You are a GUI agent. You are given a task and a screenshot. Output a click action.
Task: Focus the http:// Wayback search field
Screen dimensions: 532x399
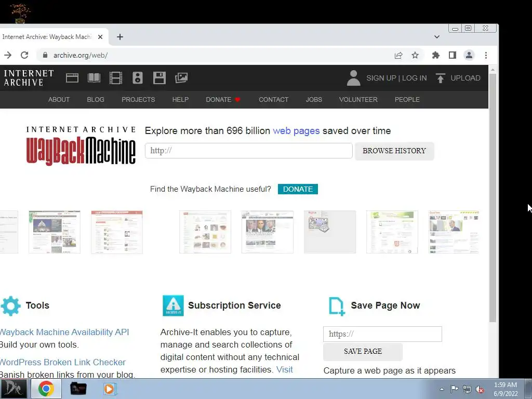[249, 151]
